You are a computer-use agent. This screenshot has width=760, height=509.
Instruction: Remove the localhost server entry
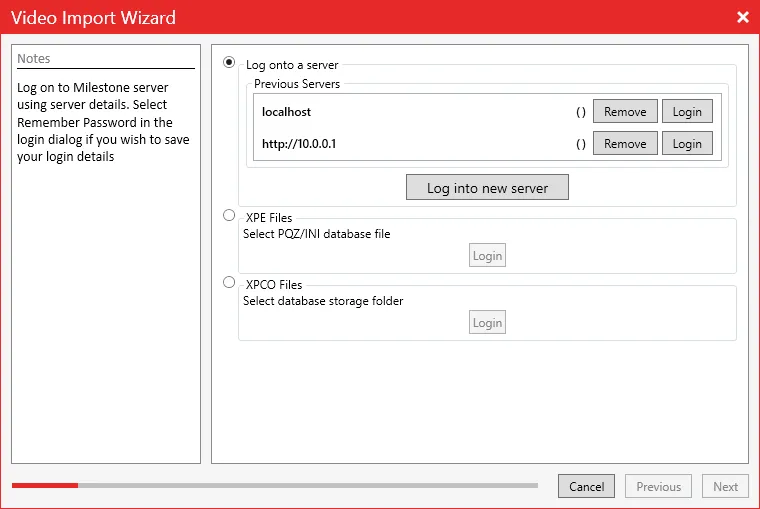coord(625,111)
